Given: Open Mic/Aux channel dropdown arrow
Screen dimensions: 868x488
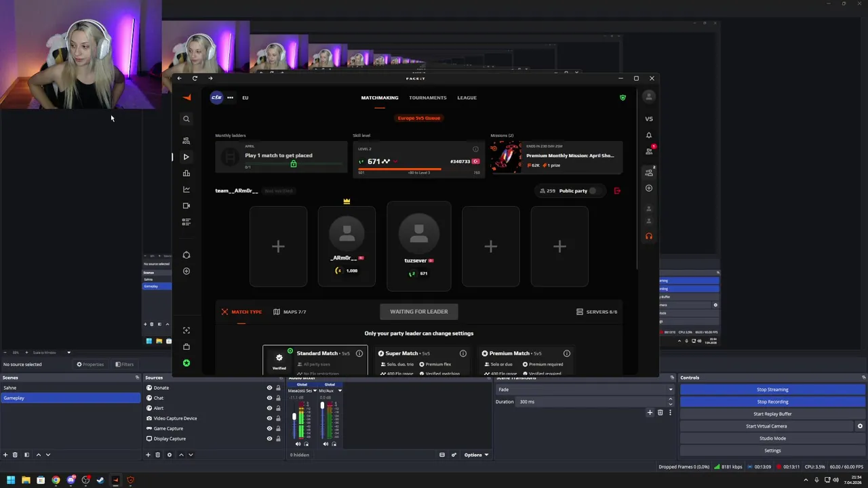Looking at the screenshot, I should tap(340, 390).
